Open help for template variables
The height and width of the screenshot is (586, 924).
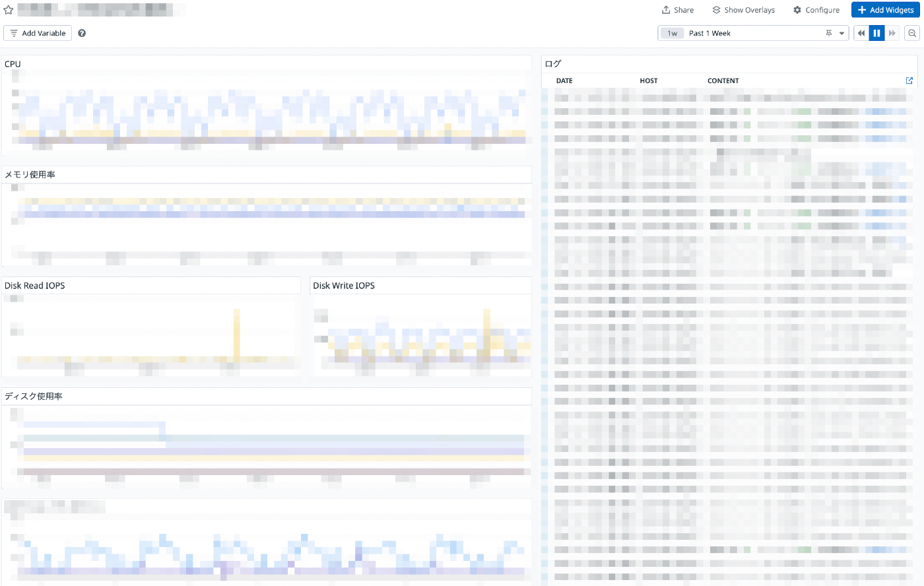tap(82, 33)
